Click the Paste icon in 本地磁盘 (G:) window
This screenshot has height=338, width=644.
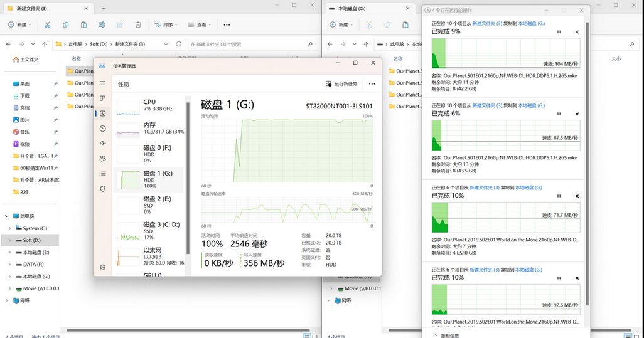pos(405,24)
